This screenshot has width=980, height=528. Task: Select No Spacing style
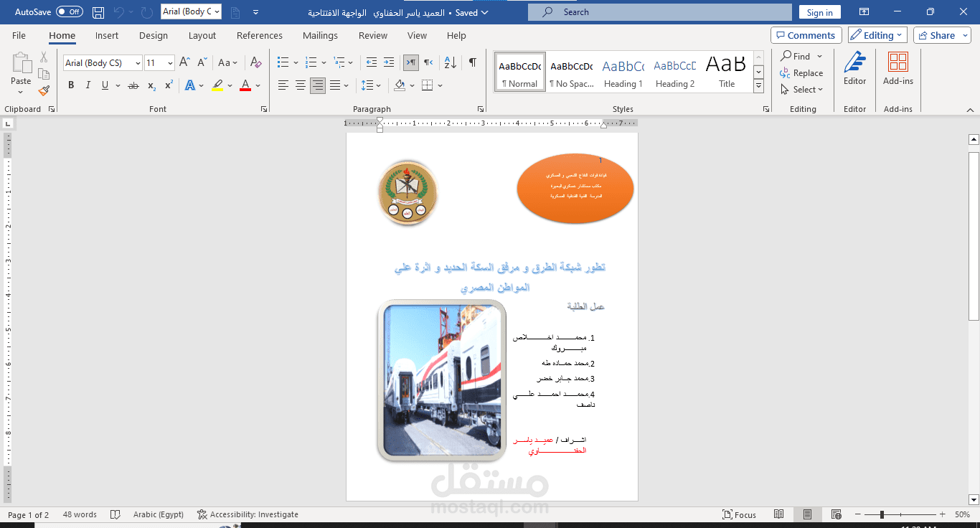(x=571, y=72)
